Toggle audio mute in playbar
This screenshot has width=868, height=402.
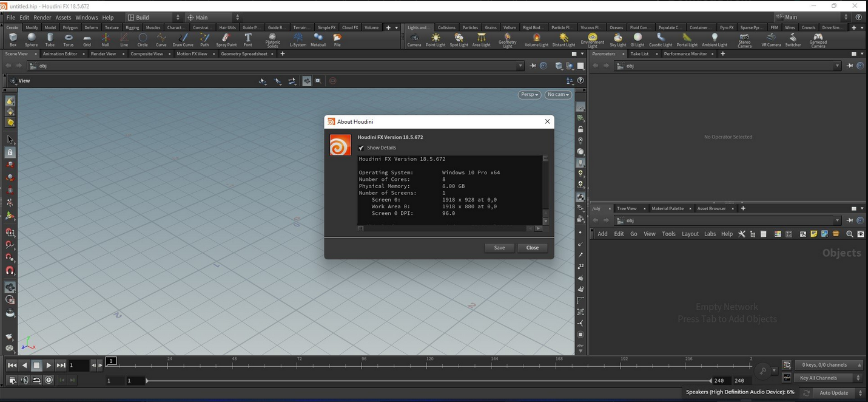pos(24,380)
